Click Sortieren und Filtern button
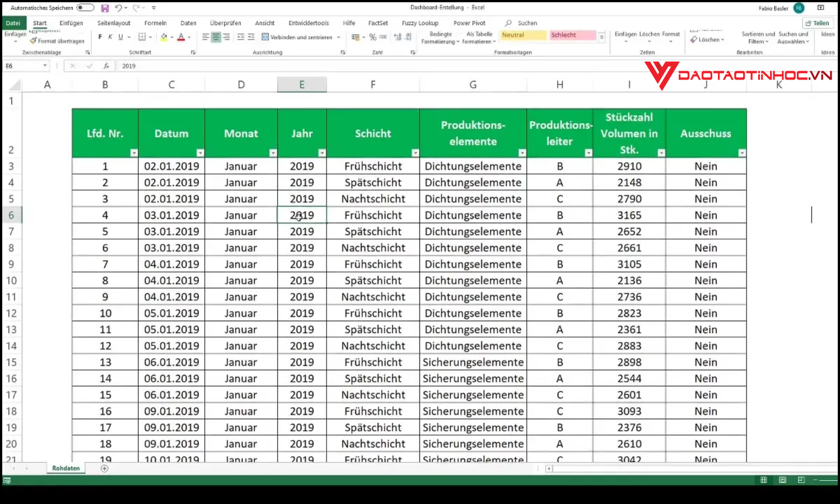Image resolution: width=840 pixels, height=504 pixels. coord(758,38)
